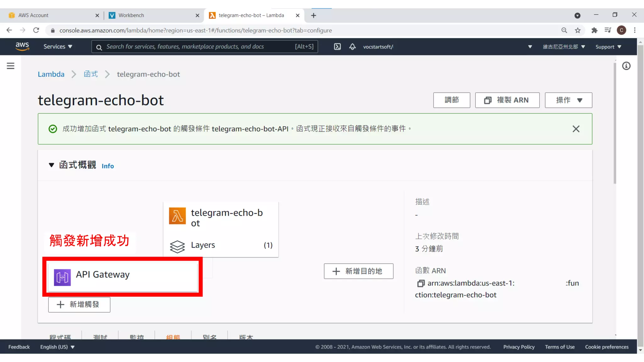
Task: Open the notifications bell
Action: [352, 47]
